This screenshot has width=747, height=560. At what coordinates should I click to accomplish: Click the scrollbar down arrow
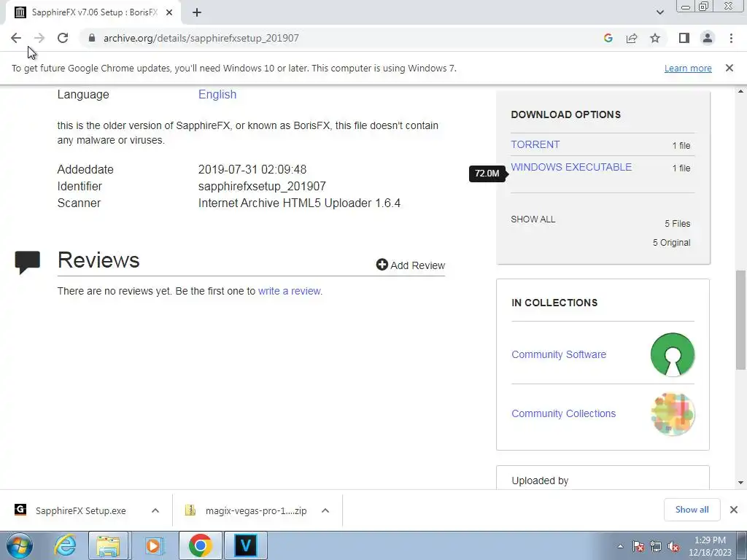[741, 483]
